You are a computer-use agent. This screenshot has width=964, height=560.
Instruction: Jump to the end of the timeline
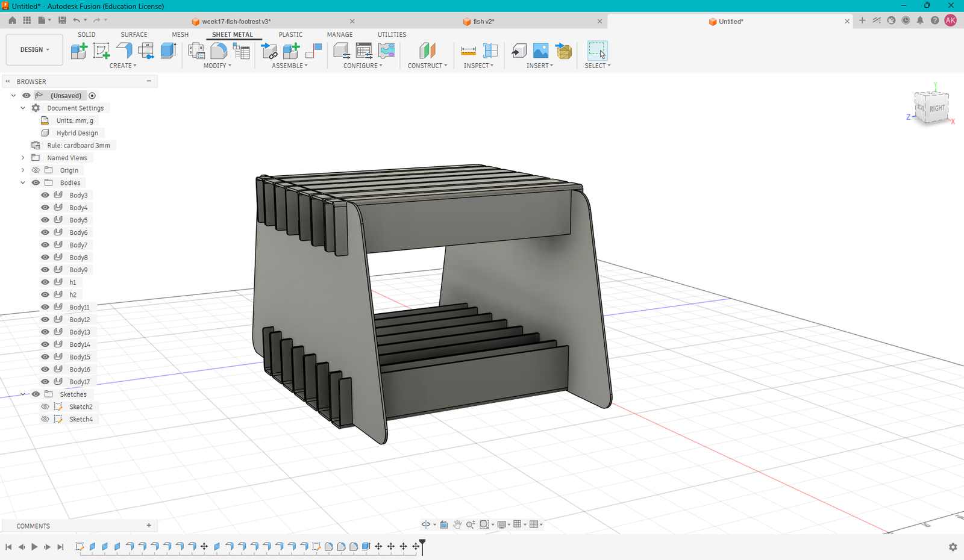pos(60,547)
